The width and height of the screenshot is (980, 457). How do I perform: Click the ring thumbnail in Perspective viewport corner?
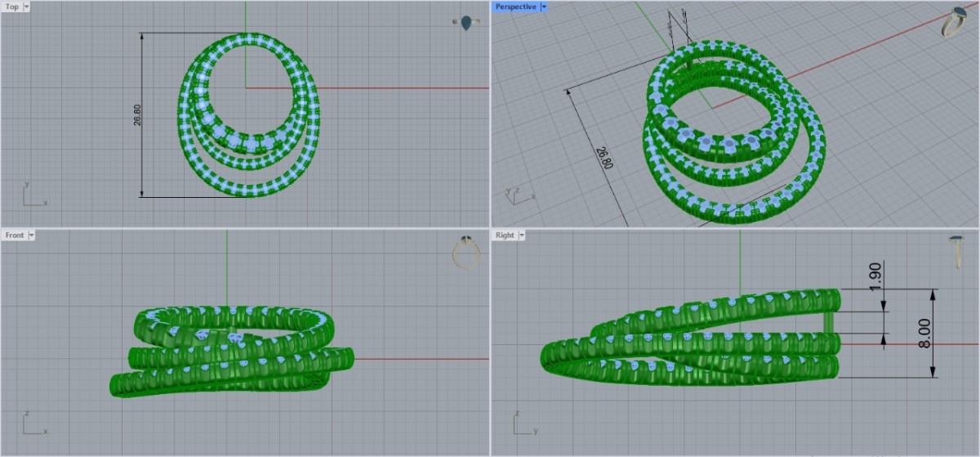pyautogui.click(x=954, y=22)
